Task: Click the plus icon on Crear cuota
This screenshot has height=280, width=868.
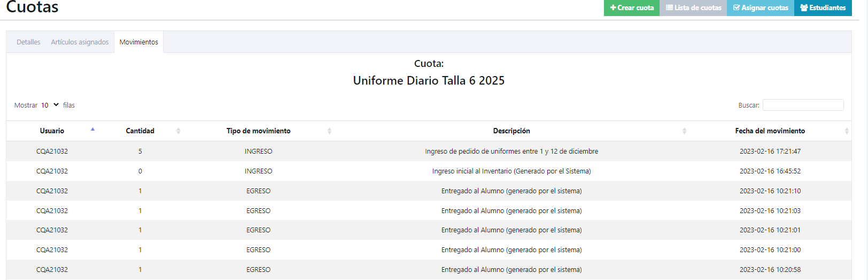Action: pos(613,7)
